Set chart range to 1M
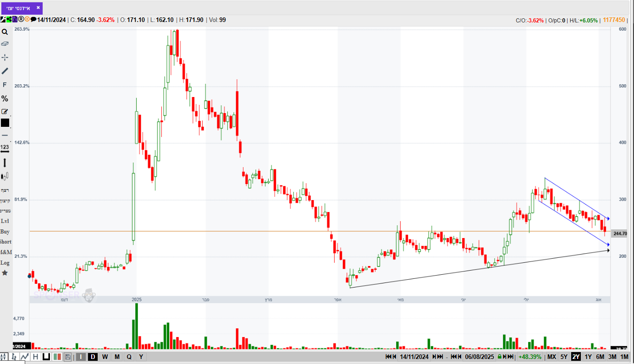Image resolution: width=634 pixels, height=364 pixels. (624, 357)
